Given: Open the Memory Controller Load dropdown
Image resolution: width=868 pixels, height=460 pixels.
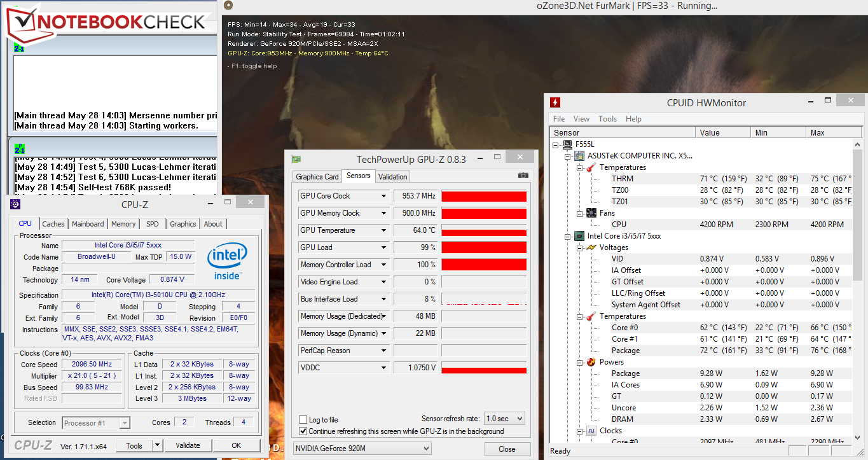Looking at the screenshot, I should pos(383,265).
